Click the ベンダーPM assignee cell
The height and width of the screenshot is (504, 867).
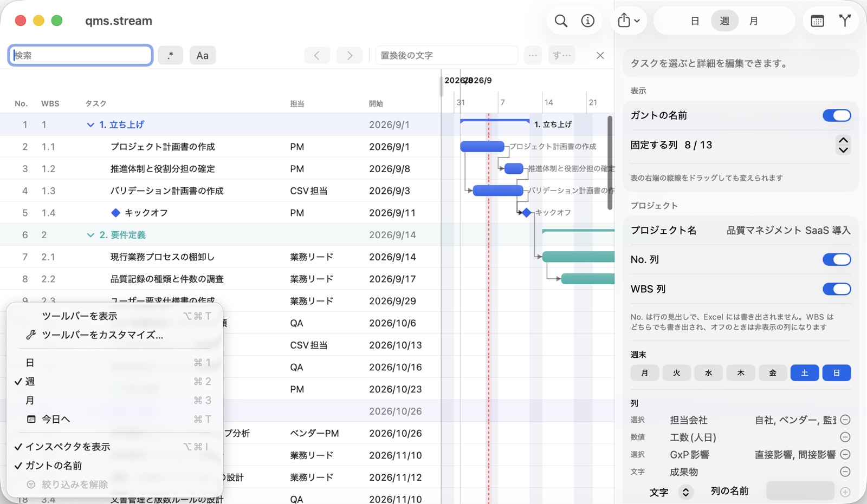314,433
